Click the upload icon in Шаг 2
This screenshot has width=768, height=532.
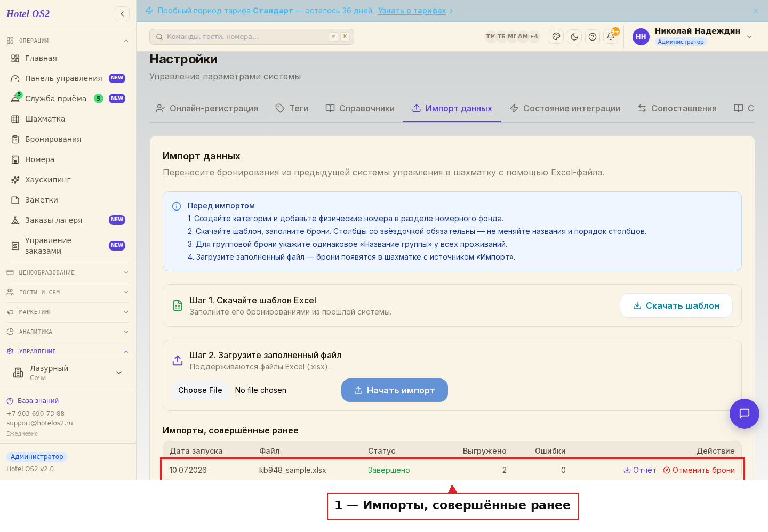click(x=178, y=360)
